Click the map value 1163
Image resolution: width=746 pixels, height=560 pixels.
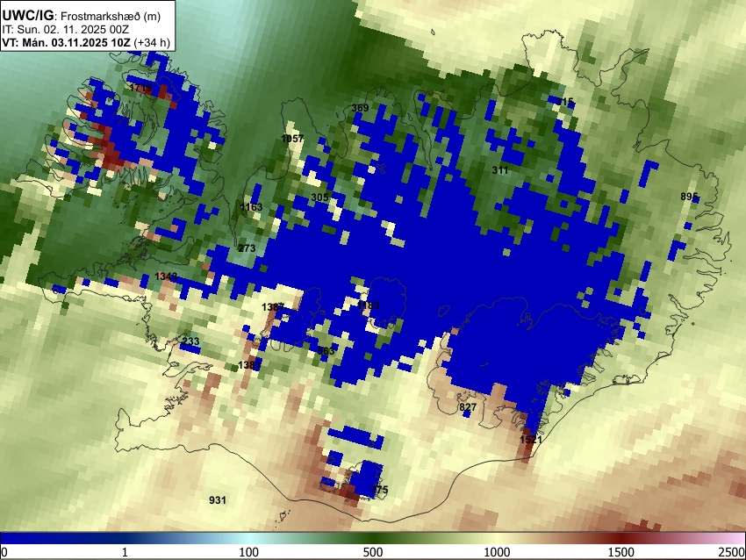pos(251,207)
